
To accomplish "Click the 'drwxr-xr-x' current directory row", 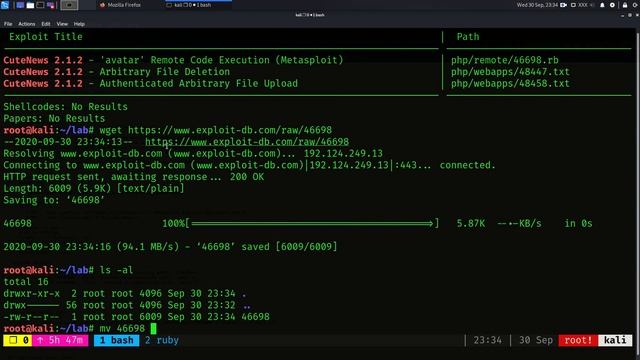I will tap(125, 294).
